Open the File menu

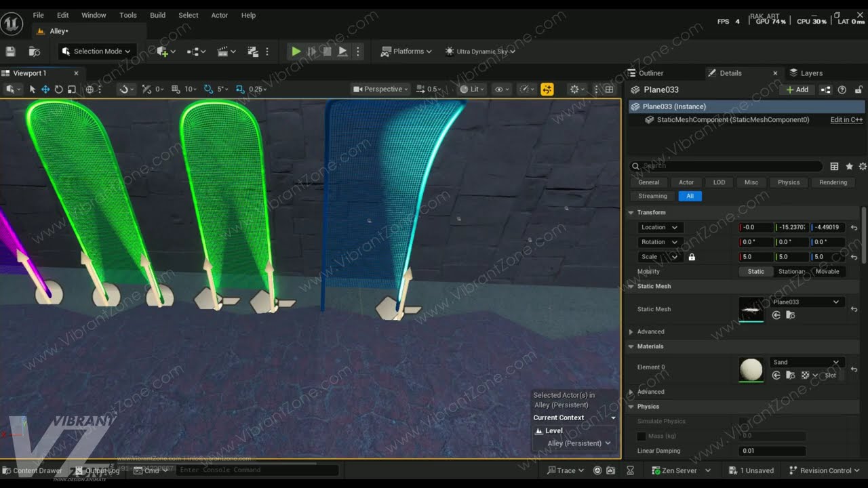tap(38, 15)
